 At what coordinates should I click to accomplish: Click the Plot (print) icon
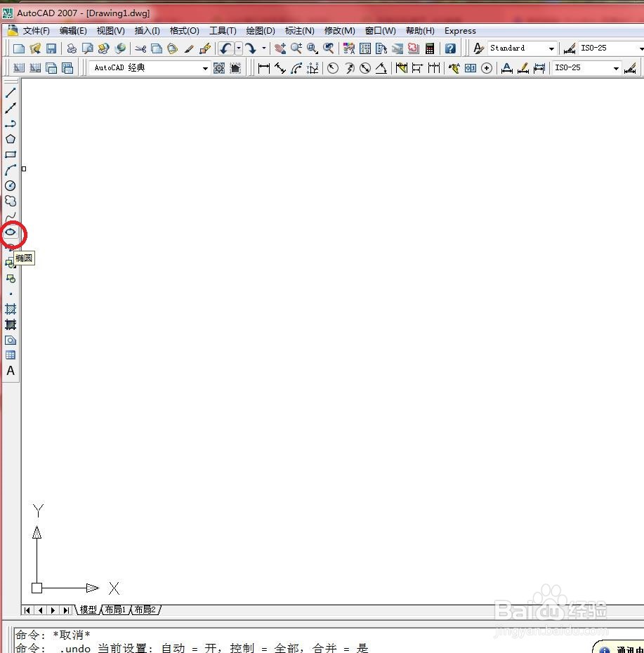pos(72,48)
